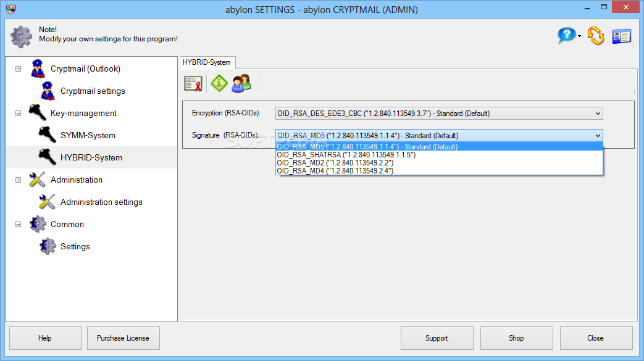Click the key icon beside SYMM-System
The height and width of the screenshot is (361, 644).
click(47, 135)
